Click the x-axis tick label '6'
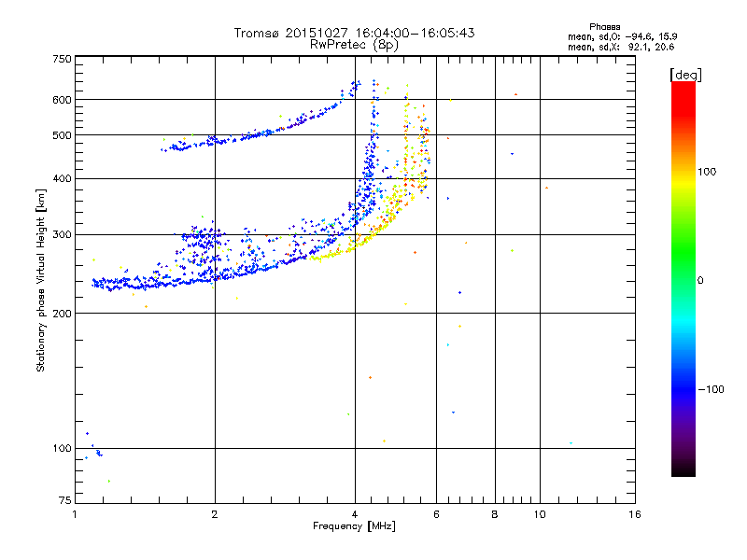The image size is (747, 560). (436, 514)
